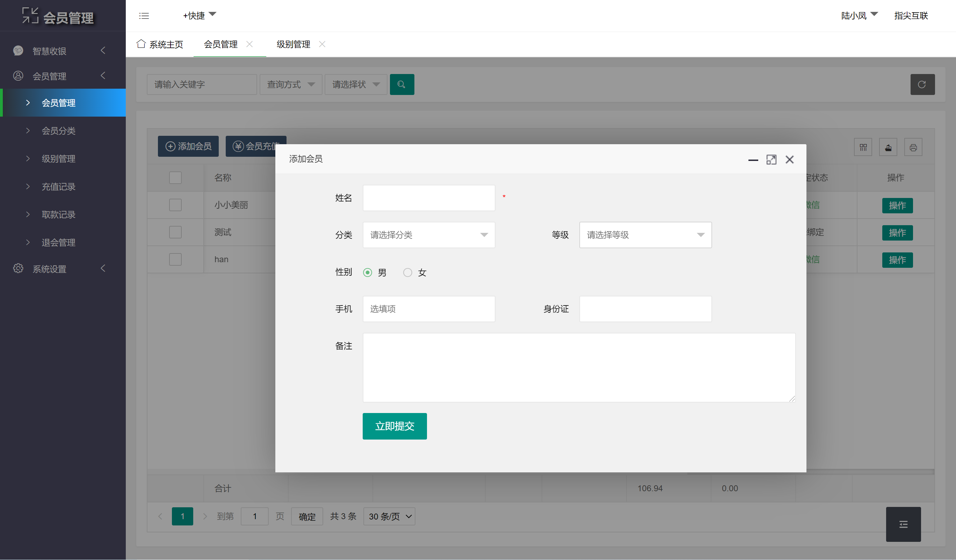This screenshot has height=560, width=956.
Task: Switch to the 系统主页 tab
Action: (x=160, y=44)
